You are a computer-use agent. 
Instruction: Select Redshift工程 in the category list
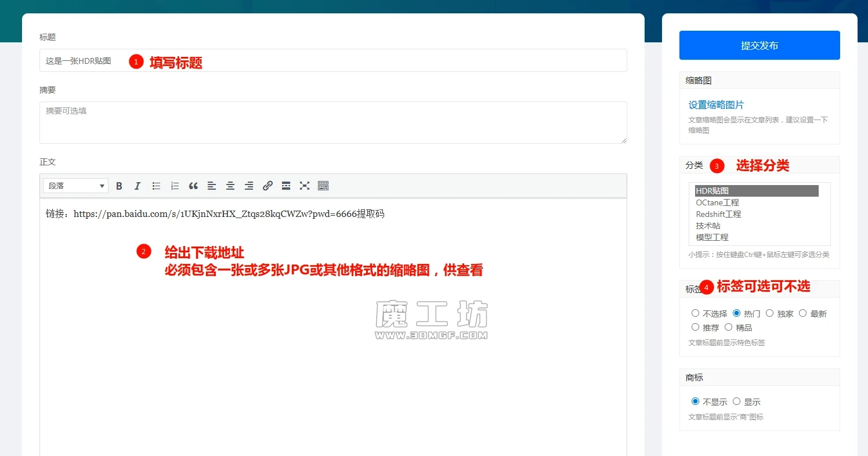point(718,214)
